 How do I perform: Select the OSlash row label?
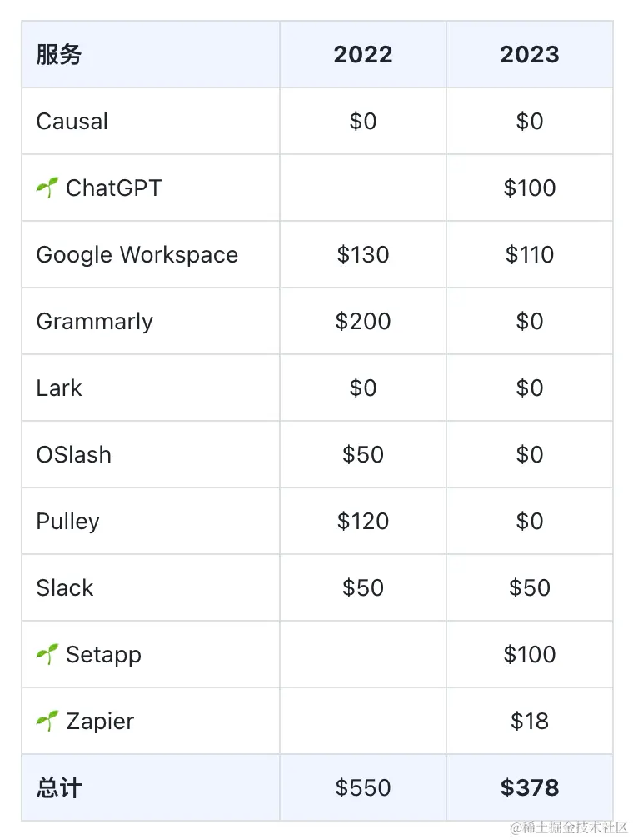pyautogui.click(x=74, y=455)
